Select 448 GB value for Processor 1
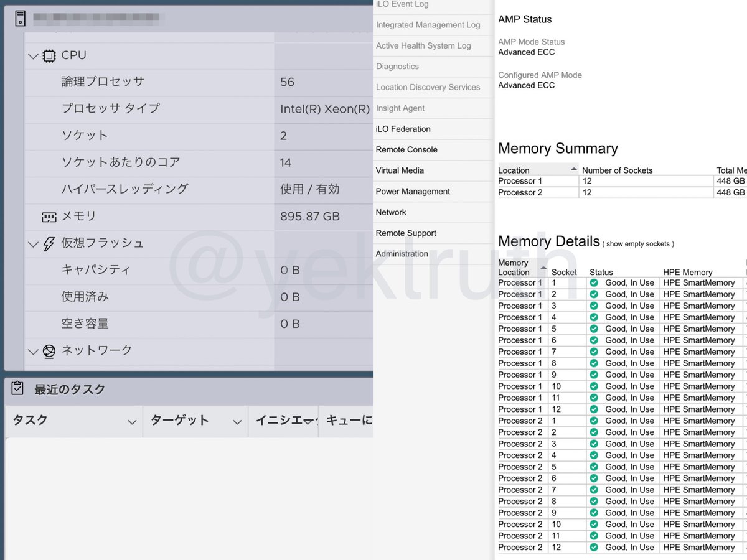747x560 pixels. [731, 181]
